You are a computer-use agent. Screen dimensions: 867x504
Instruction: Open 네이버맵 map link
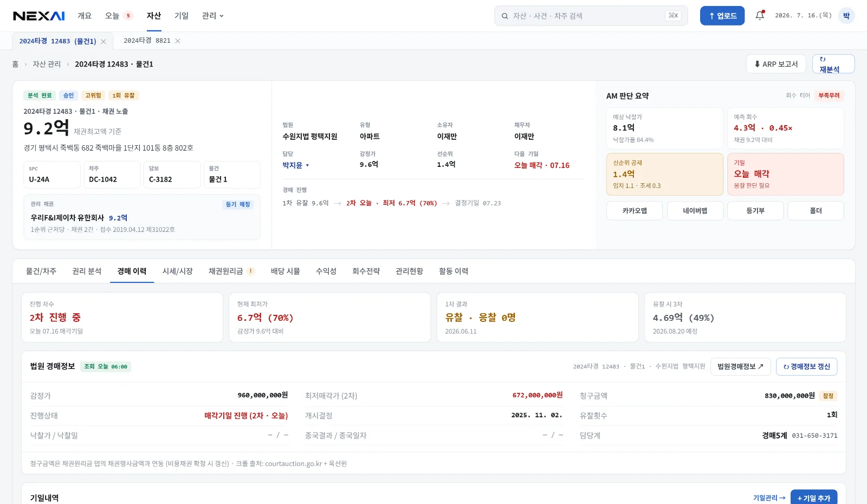(x=695, y=211)
